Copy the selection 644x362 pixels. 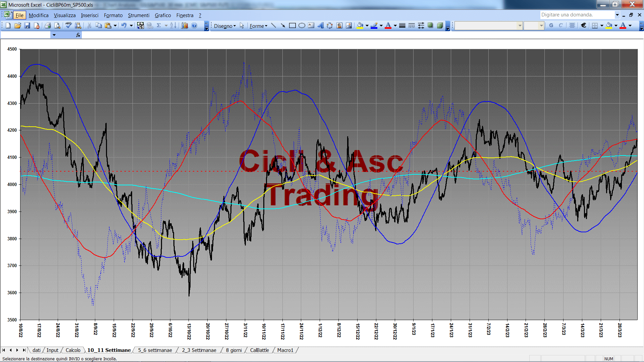99,25
